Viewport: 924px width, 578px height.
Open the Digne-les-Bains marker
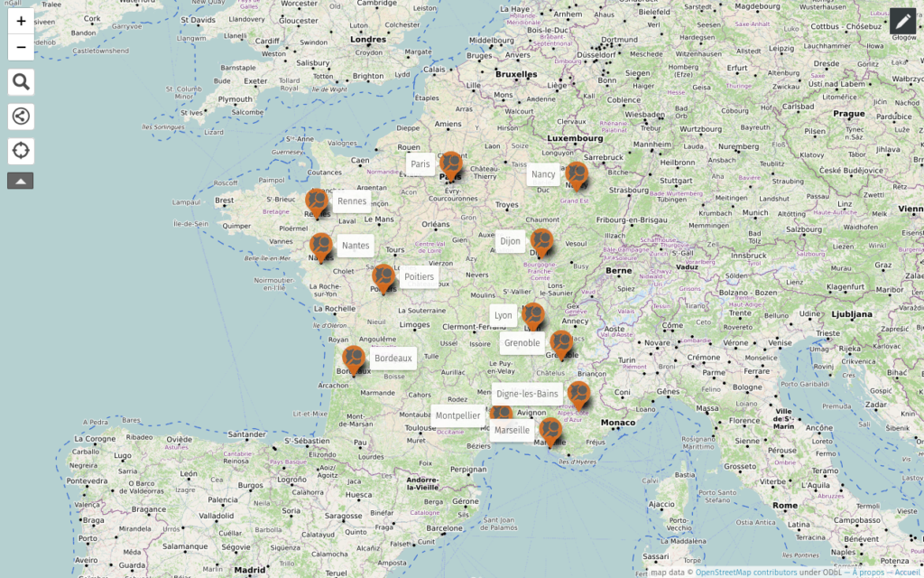[578, 396]
